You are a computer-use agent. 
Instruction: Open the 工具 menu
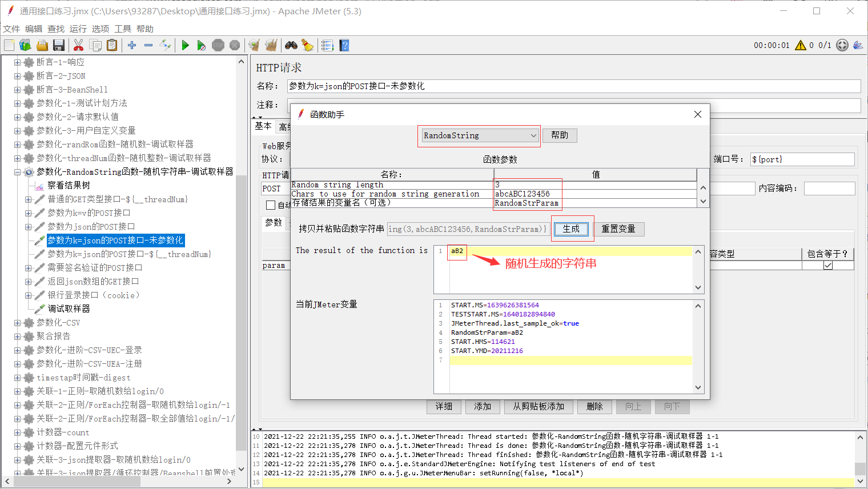tap(123, 29)
